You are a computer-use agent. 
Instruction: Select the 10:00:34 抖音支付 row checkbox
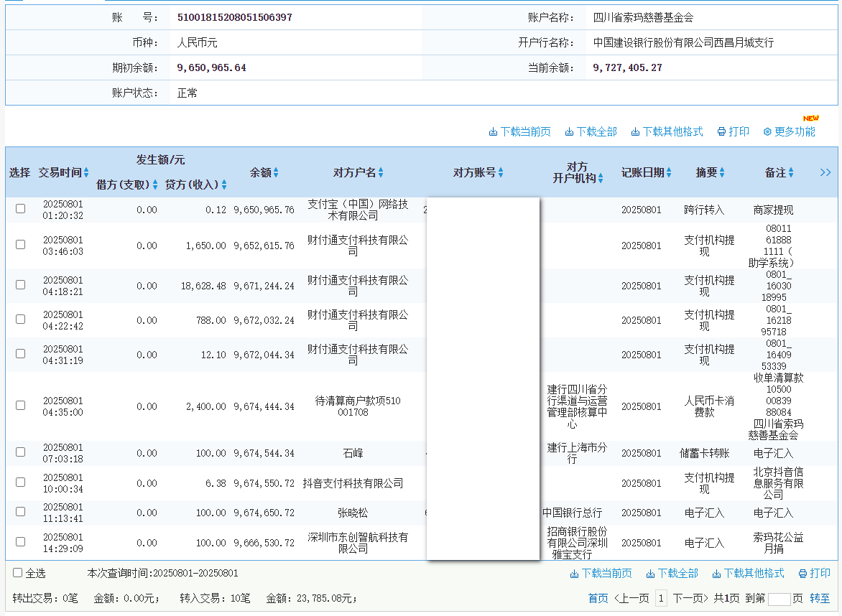[x=20, y=482]
